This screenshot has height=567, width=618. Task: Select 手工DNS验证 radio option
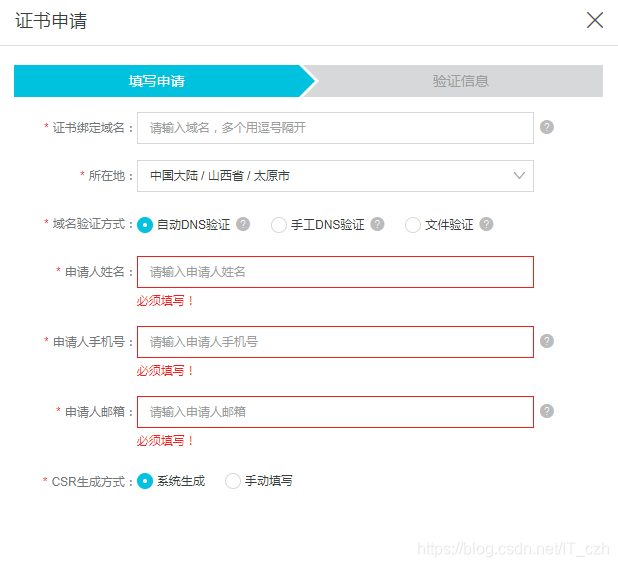[x=279, y=225]
